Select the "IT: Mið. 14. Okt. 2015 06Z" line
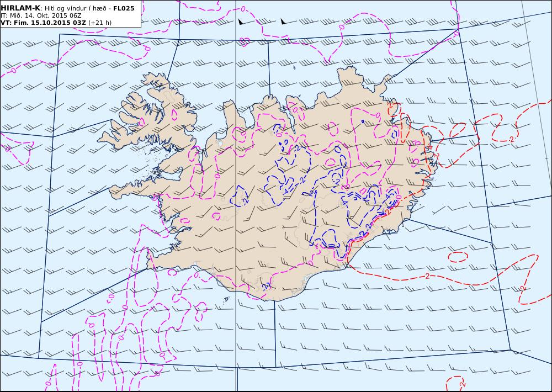The image size is (552, 392). 41,15
